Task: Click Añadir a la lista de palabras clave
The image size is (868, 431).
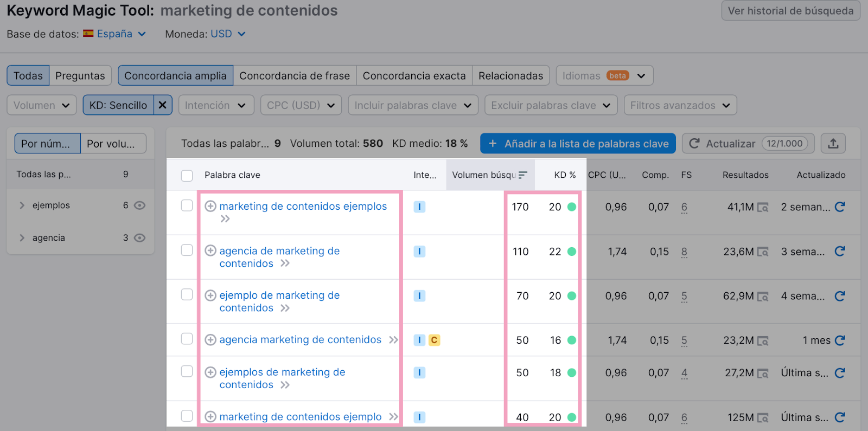Action: pos(578,144)
